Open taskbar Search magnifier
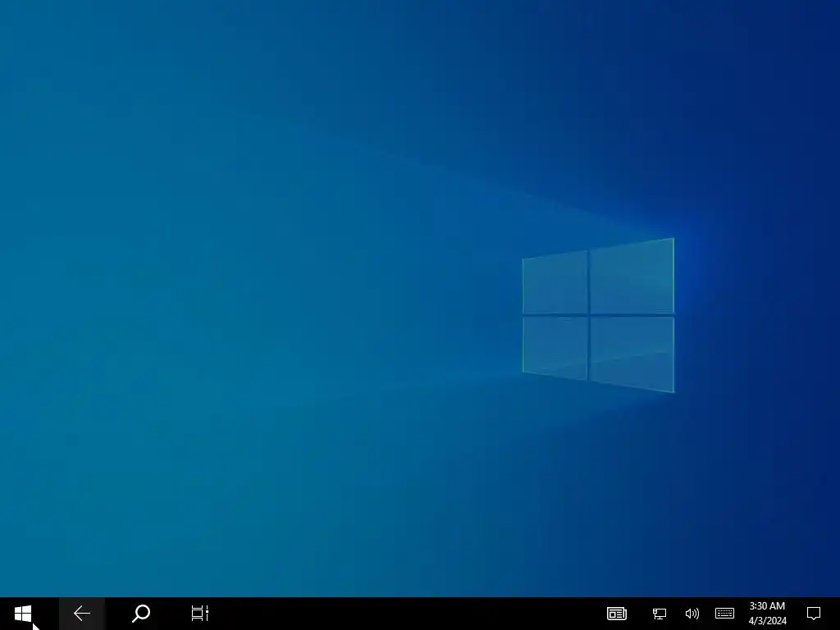 (141, 614)
